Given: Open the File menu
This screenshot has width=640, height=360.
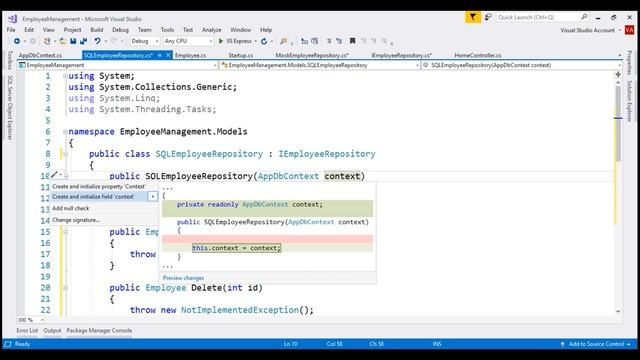Looking at the screenshot, I should point(11,30).
